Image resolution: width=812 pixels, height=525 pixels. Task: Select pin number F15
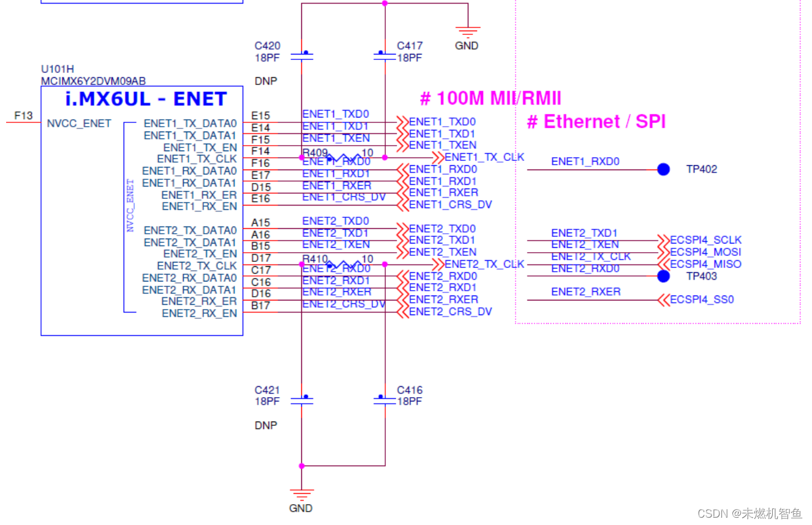[x=261, y=140]
